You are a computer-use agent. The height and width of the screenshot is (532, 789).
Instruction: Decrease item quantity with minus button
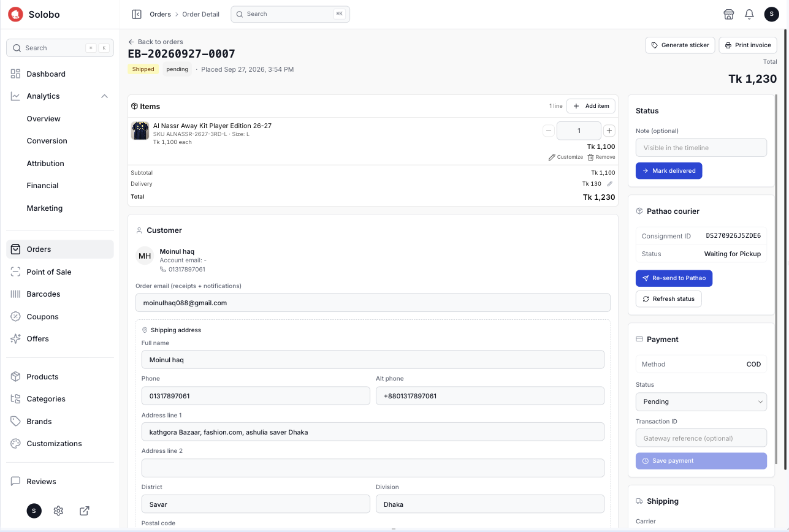[549, 131]
